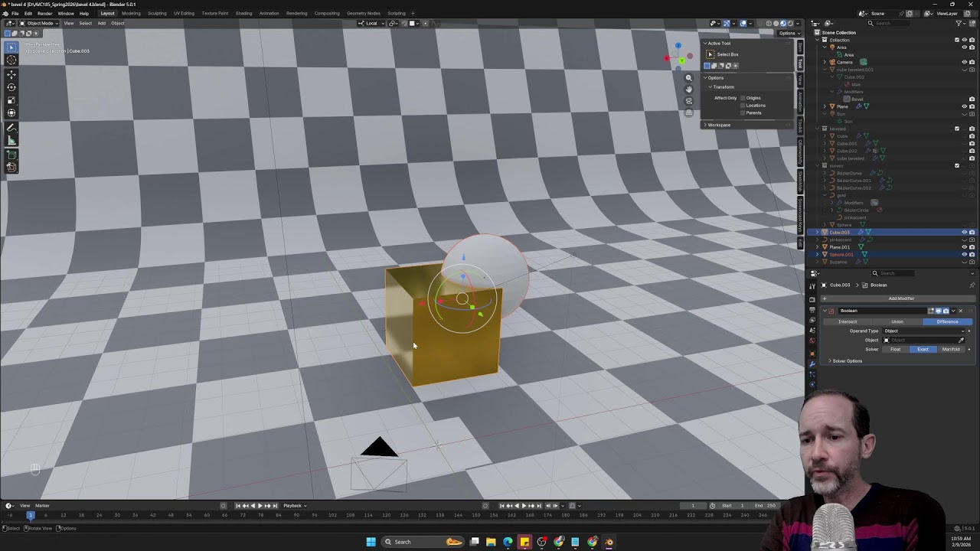980x551 pixels.
Task: Open the Local transform orientation dropdown
Action: point(372,23)
